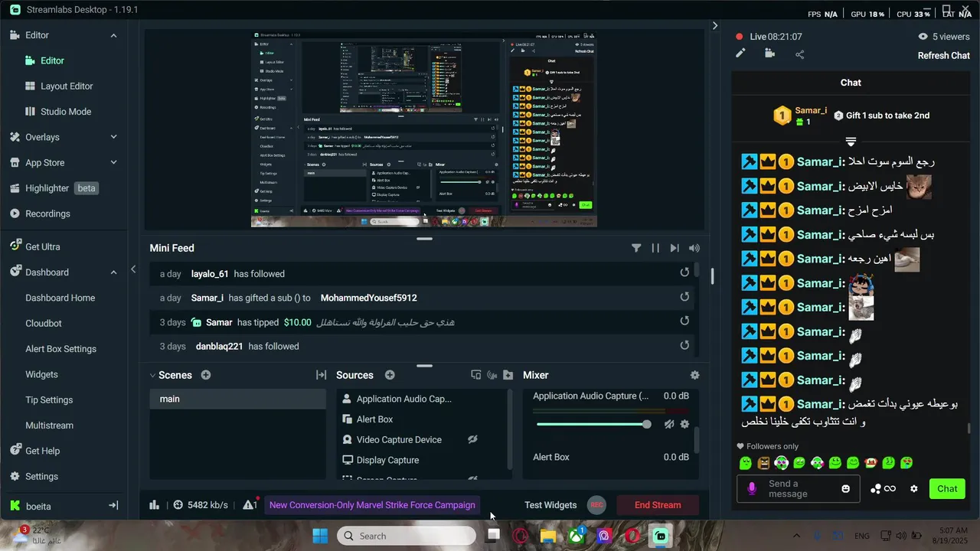The height and width of the screenshot is (551, 980).
Task: Add a new source with plus icon
Action: [x=390, y=375]
